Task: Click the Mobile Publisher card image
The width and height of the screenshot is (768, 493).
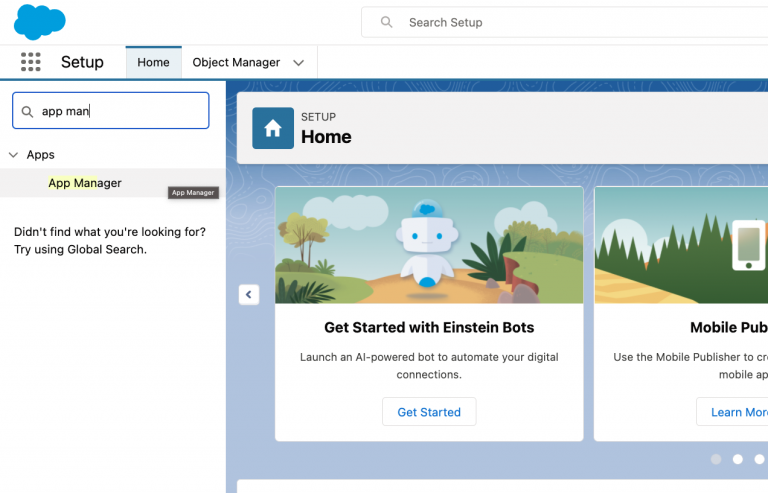Action: 681,245
